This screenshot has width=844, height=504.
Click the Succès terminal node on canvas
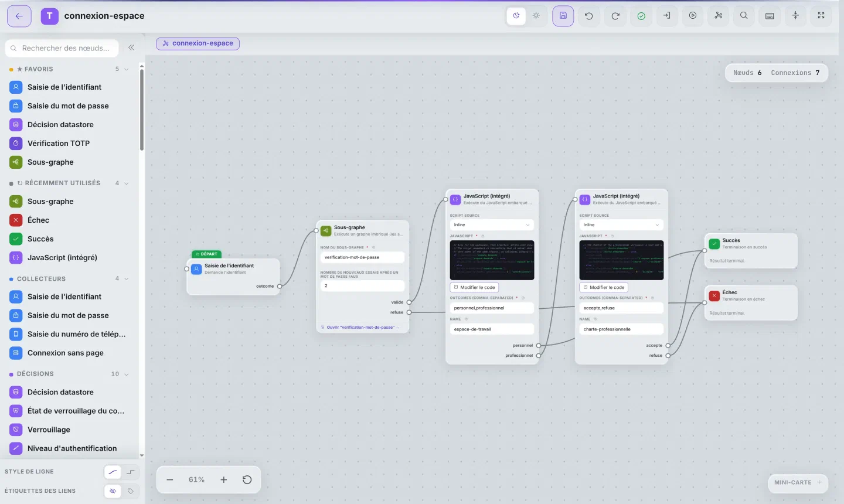pos(751,250)
